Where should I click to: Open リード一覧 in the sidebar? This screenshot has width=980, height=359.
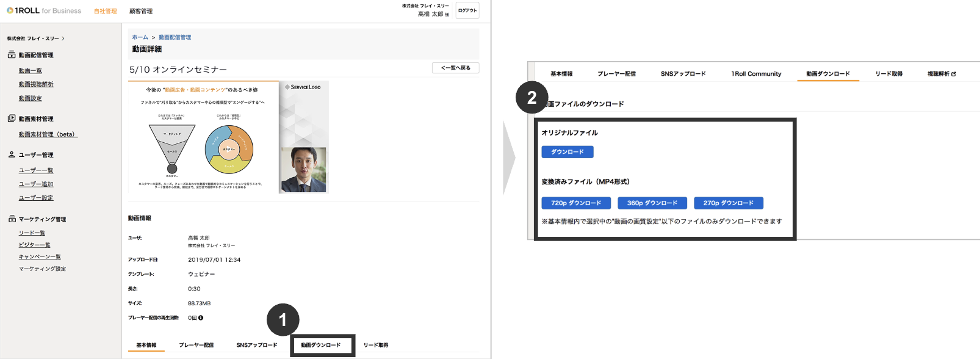32,233
